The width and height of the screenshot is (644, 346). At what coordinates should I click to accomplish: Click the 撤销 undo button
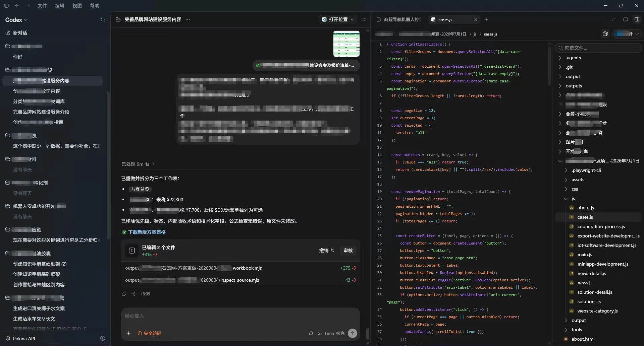pyautogui.click(x=326, y=251)
